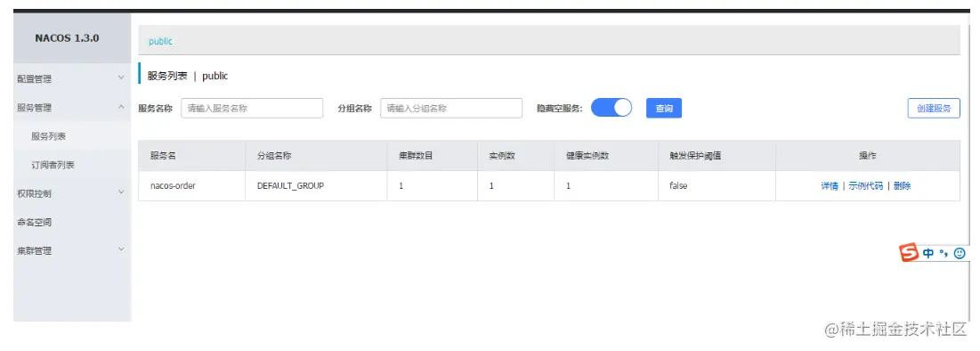This screenshot has width=980, height=351.
Task: Open 详情 for nacos-order service
Action: click(x=830, y=186)
